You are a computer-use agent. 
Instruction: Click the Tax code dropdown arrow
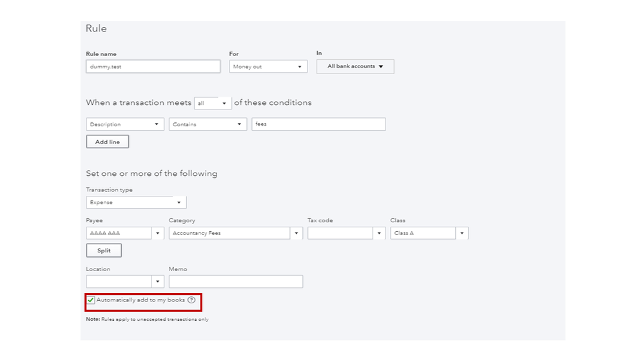[379, 233]
